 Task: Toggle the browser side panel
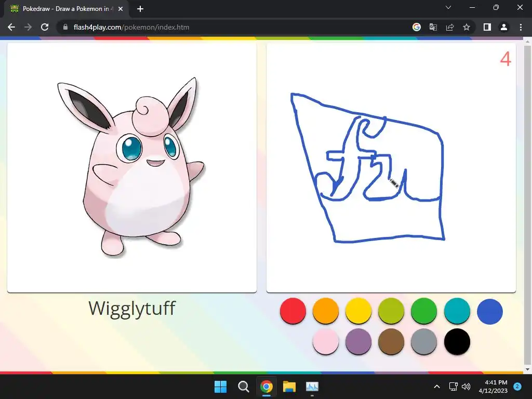[x=487, y=27]
